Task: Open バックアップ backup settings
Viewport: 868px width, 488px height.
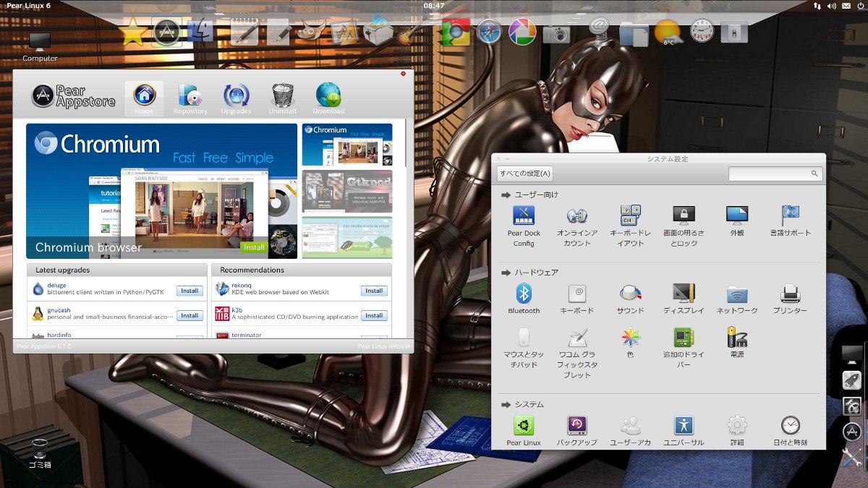Action: (577, 431)
